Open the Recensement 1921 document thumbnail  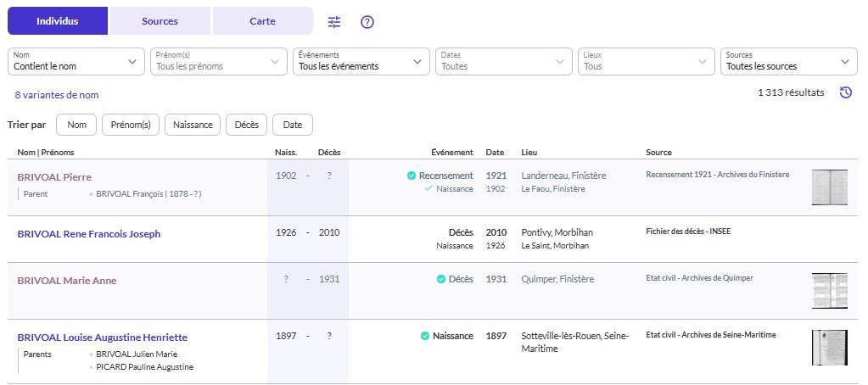tap(829, 187)
